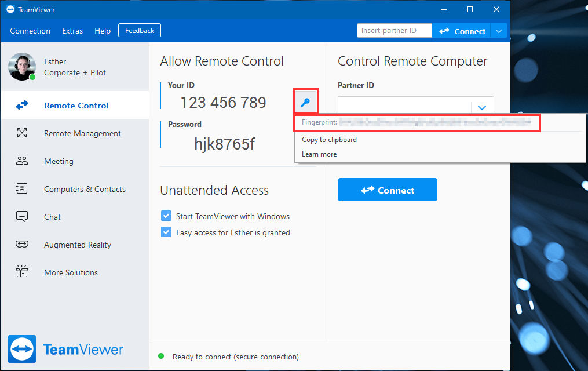
Task: Open Remote Control arrows icon in sidebar
Action: pos(22,105)
